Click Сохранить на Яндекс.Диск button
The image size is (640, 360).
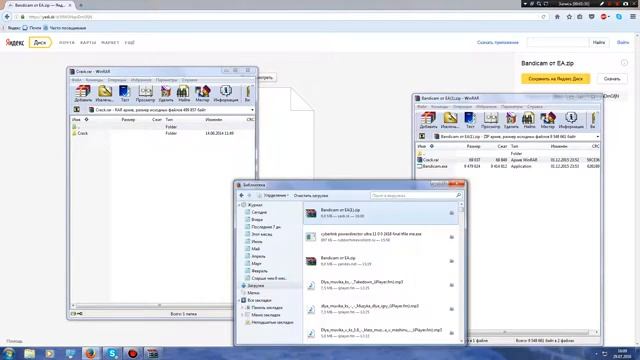(x=556, y=79)
